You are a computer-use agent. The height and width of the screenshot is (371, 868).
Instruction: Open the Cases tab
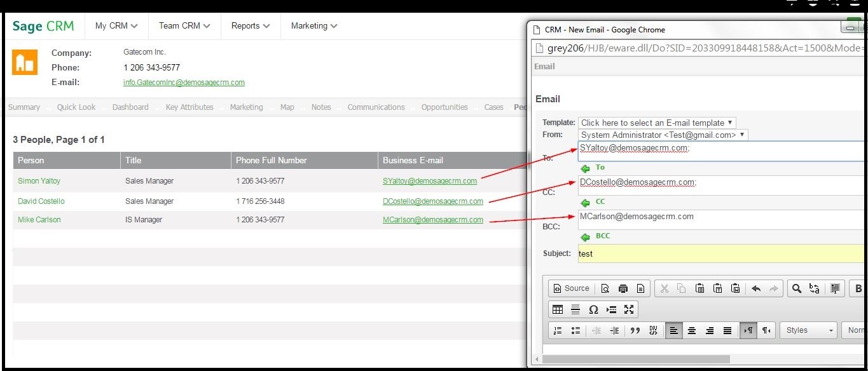[x=493, y=107]
